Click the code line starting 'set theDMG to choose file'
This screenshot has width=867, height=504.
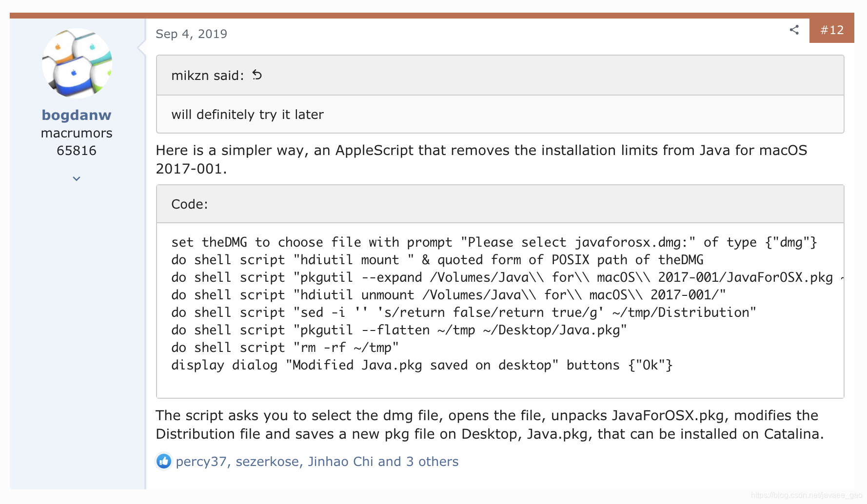pos(494,242)
